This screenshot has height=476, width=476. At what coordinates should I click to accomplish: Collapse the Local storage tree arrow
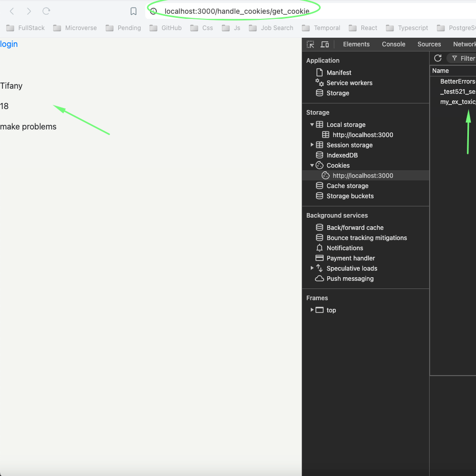(312, 124)
